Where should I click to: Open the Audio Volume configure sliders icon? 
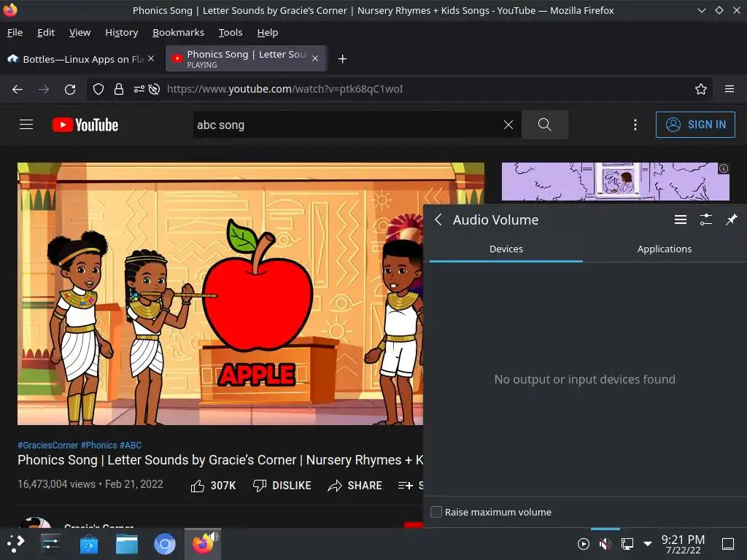(706, 219)
